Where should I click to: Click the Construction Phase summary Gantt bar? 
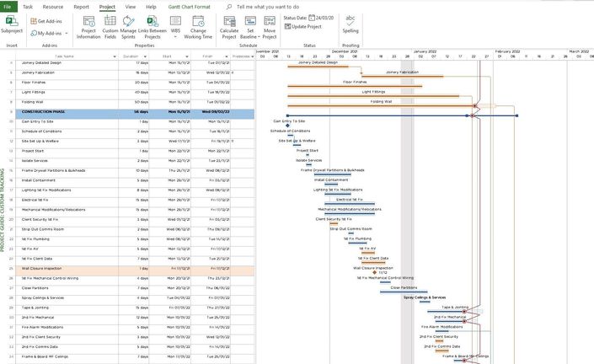click(x=402, y=116)
